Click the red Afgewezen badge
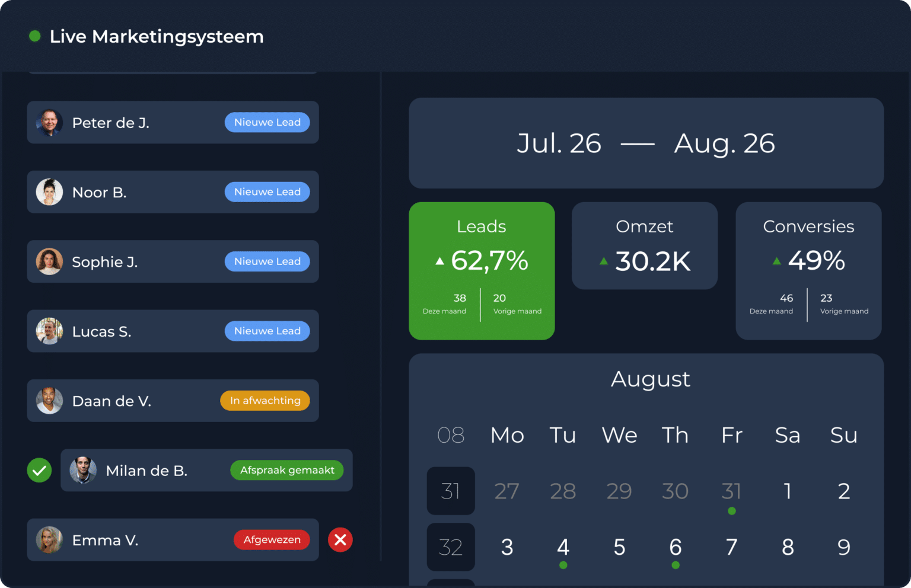 272,540
